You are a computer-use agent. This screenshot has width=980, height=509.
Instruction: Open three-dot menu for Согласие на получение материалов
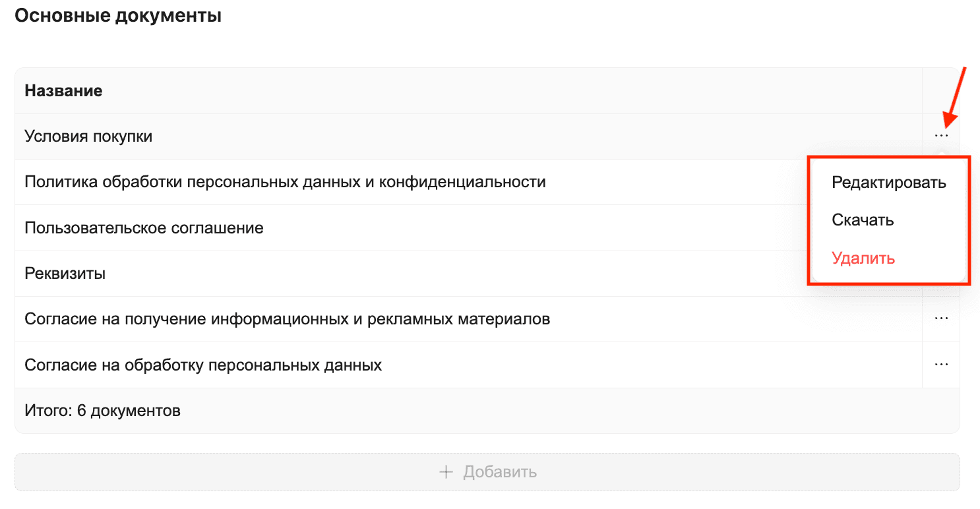pyautogui.click(x=941, y=318)
